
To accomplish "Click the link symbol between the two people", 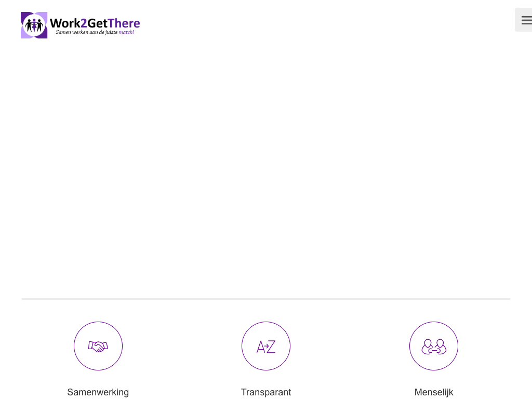I will [x=434, y=351].
